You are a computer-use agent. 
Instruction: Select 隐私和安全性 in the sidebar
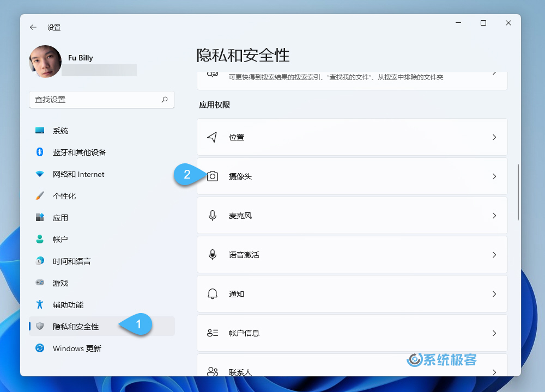pos(102,326)
